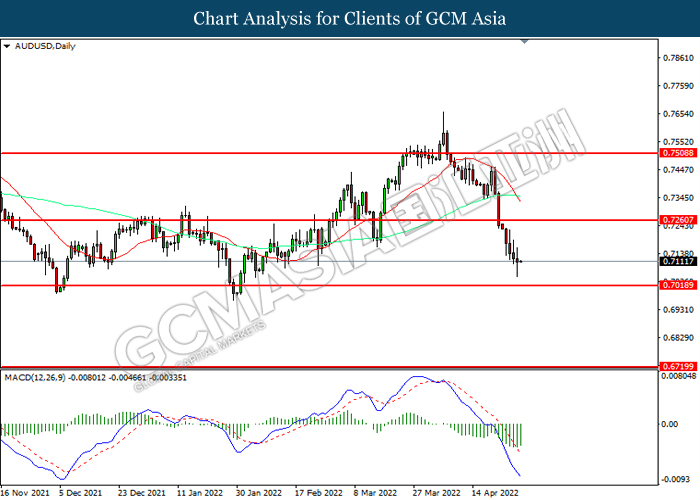Image resolution: width=700 pixels, height=500 pixels.
Task: Click the red horizontal line at 0.70189
Action: coord(329,285)
